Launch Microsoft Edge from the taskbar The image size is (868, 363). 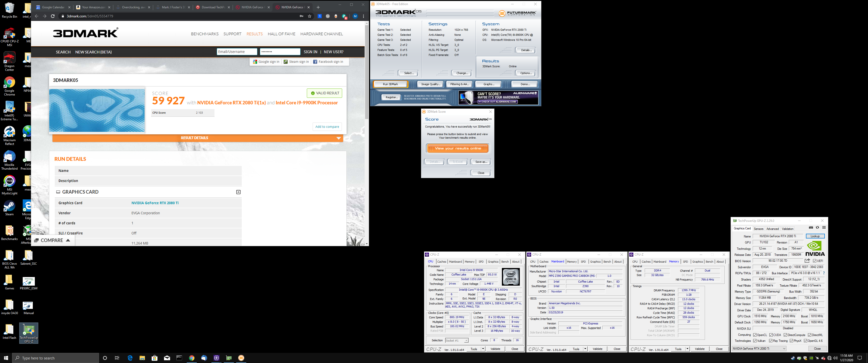[x=130, y=358]
